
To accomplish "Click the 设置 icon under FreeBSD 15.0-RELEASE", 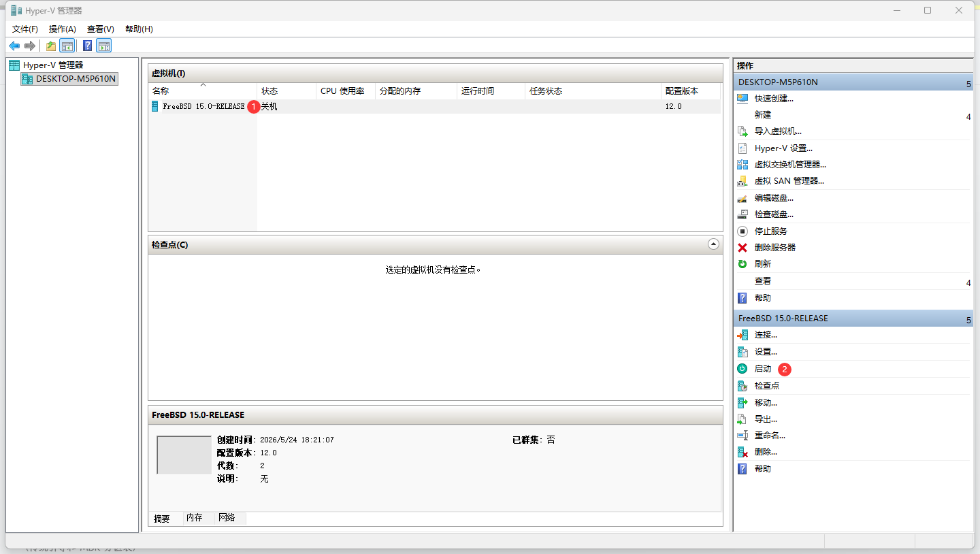I will pyautogui.click(x=742, y=352).
